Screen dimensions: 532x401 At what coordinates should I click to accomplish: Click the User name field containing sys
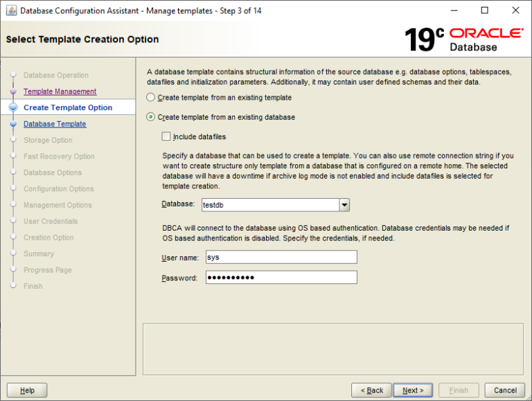click(281, 257)
